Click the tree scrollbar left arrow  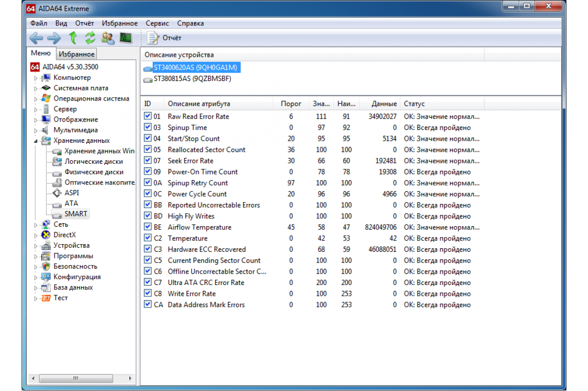point(33,378)
